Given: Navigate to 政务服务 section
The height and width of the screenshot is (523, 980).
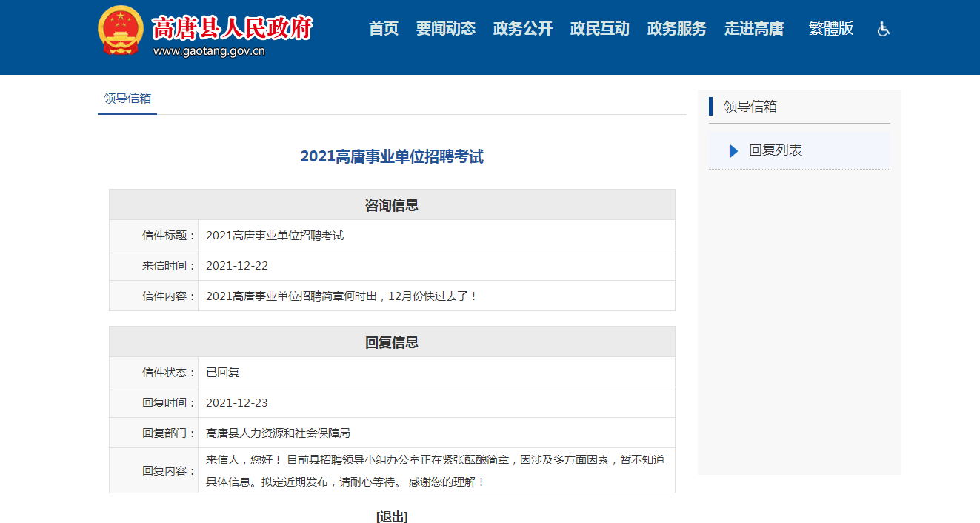Looking at the screenshot, I should (x=676, y=29).
